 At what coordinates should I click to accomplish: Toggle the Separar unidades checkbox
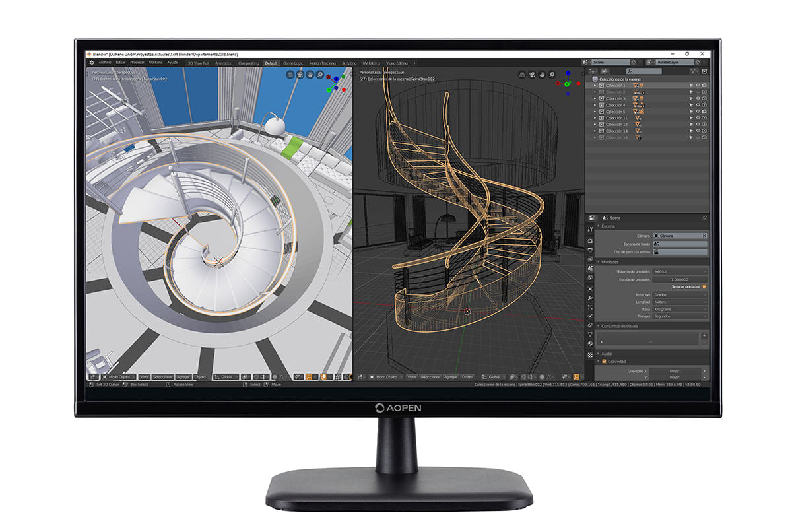pyautogui.click(x=704, y=286)
